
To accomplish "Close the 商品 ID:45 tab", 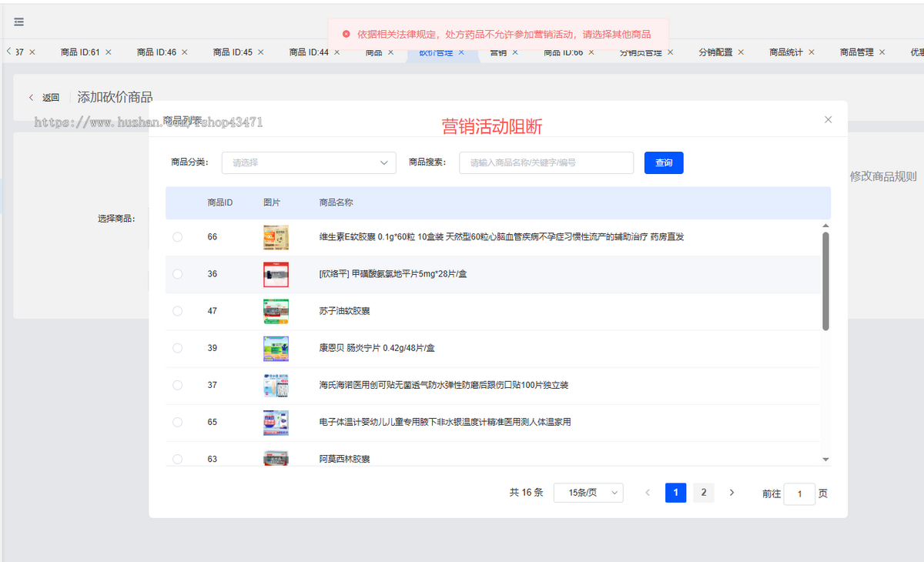I will click(x=261, y=52).
